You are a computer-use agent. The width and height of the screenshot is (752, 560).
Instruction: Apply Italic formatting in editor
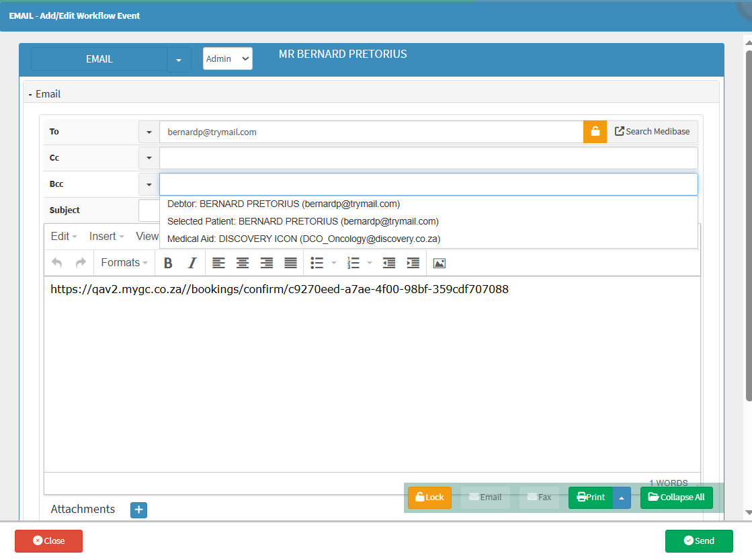coord(192,263)
